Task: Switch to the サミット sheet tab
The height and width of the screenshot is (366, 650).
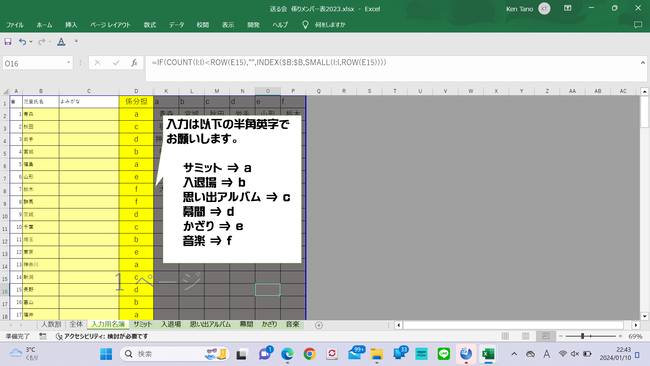Action: pos(143,324)
